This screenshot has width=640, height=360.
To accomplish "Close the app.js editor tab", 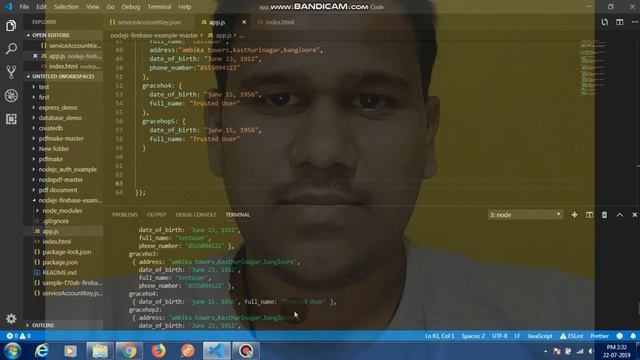I will [x=244, y=22].
